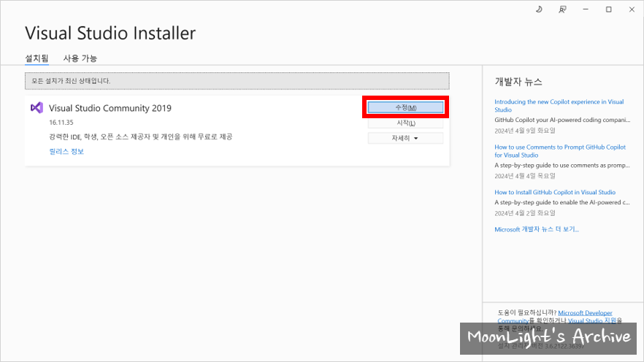Toggle the dark theme moon icon
The height and width of the screenshot is (362, 644).
[539, 9]
